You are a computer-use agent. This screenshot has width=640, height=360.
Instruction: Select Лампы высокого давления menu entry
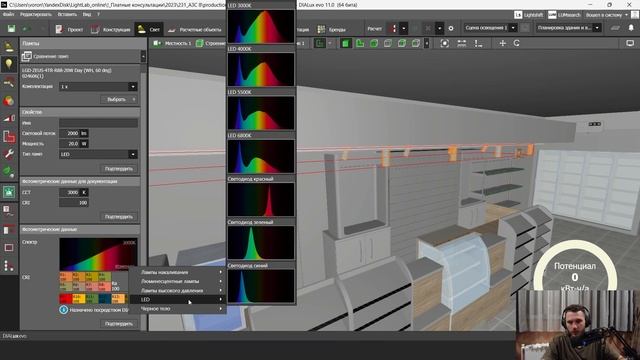(x=178, y=291)
